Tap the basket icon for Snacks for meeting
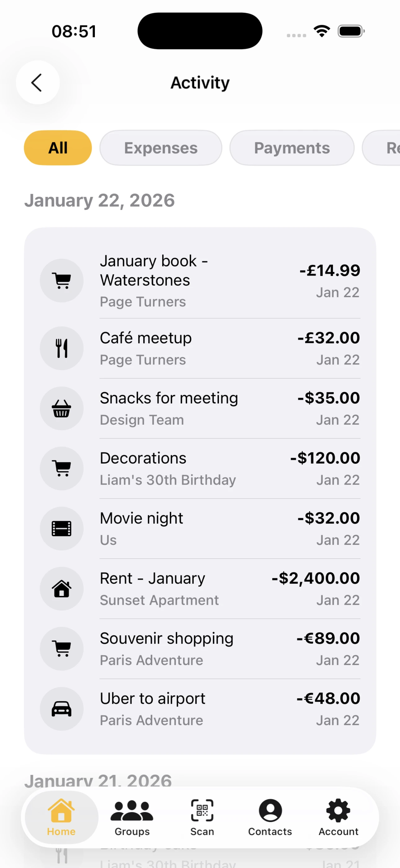This screenshot has width=400, height=868. point(62,409)
